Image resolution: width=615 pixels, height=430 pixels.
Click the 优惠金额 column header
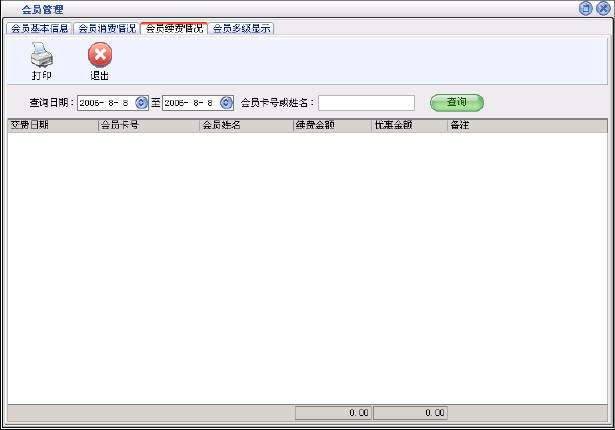(409, 126)
